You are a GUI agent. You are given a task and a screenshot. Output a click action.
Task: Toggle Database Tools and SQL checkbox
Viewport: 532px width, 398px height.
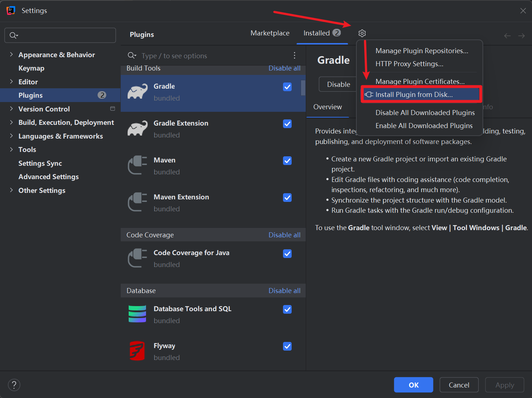click(287, 309)
